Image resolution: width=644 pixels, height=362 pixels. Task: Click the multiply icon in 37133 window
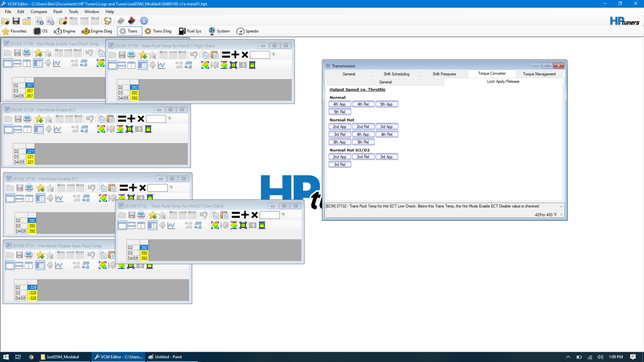tap(142, 188)
